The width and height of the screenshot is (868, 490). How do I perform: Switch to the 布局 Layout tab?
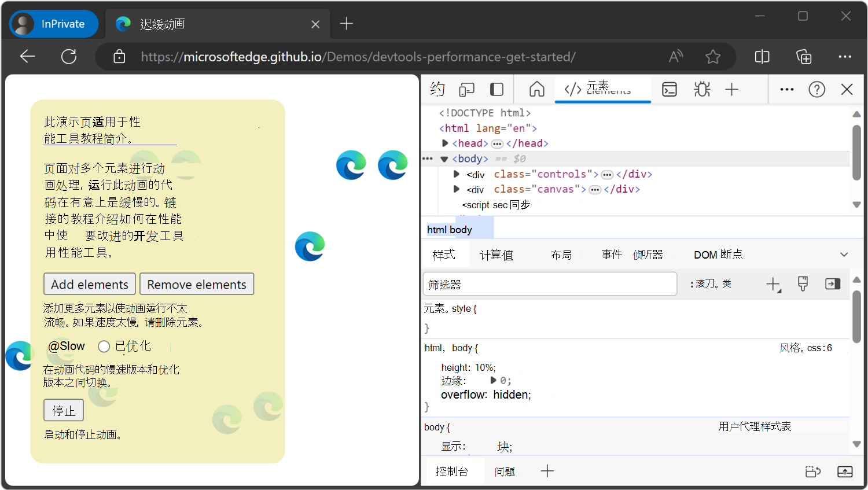click(x=561, y=255)
